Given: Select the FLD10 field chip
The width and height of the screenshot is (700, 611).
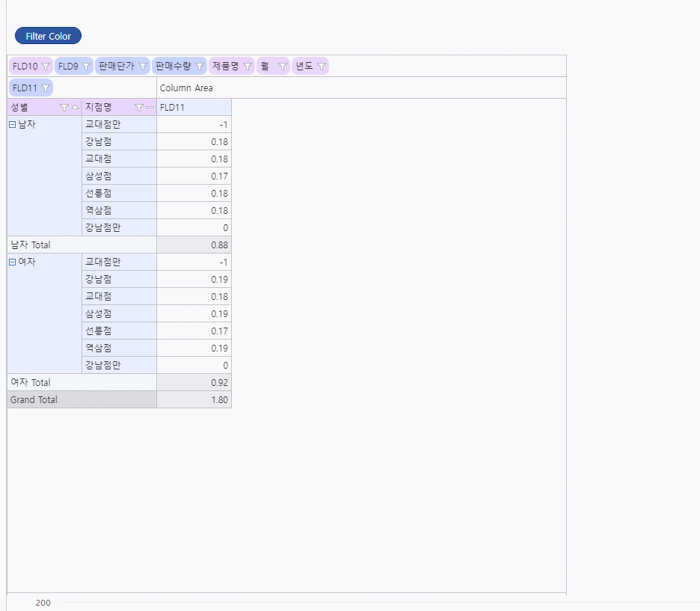Looking at the screenshot, I should tap(31, 66).
